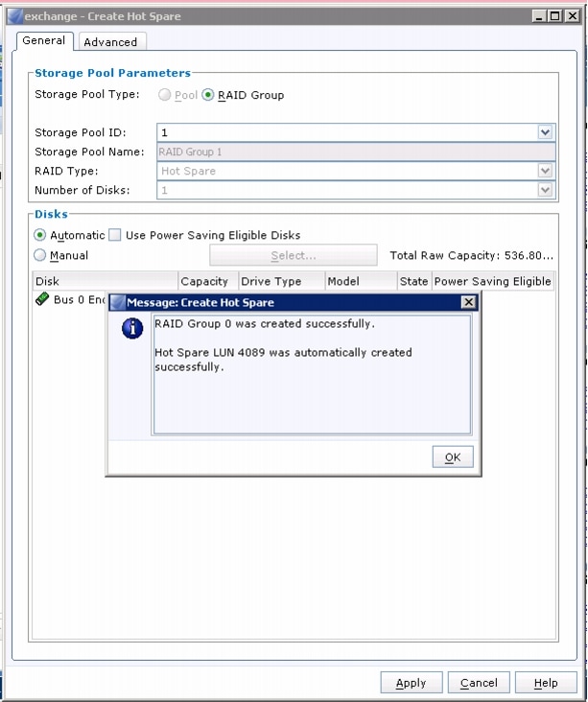
Task: Click the exchange window title bar icon
Action: pos(15,16)
